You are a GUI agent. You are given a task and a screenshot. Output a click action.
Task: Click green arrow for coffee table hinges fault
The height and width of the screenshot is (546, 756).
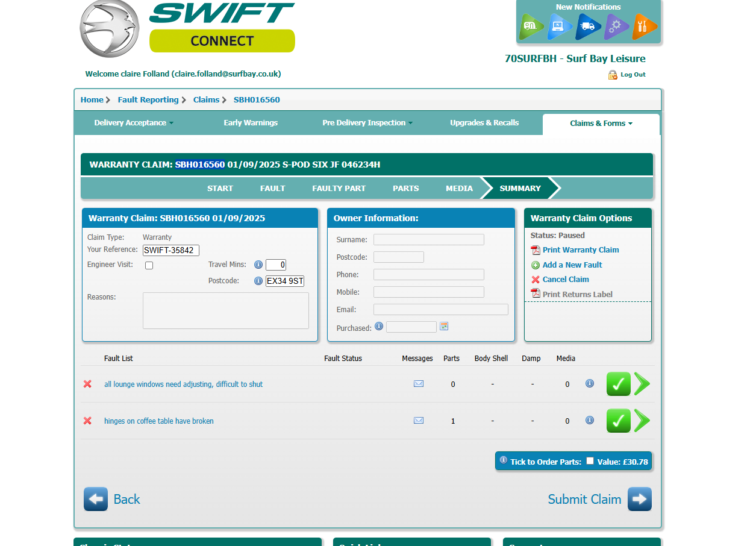coord(642,421)
